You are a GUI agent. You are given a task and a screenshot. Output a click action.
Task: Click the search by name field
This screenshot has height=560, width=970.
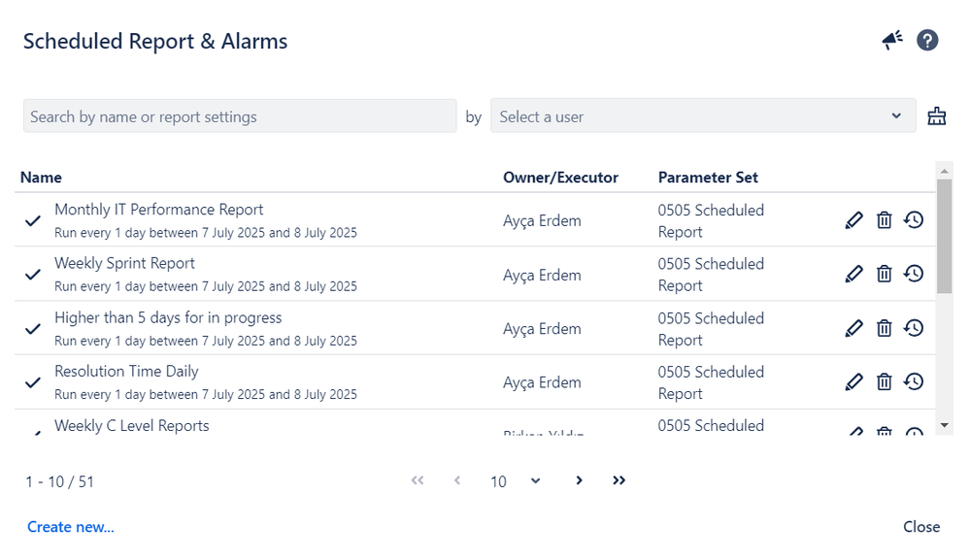tap(240, 115)
